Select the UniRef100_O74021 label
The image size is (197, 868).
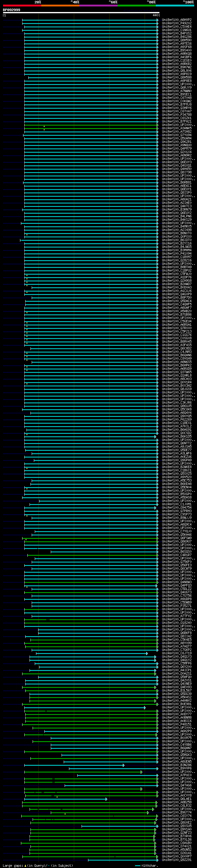(x=177, y=846)
